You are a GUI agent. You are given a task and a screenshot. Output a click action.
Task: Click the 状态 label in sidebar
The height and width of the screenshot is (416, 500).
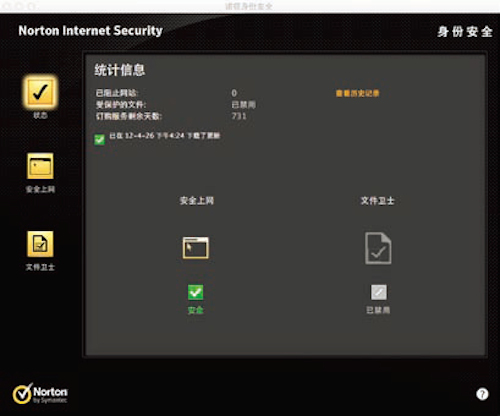point(40,115)
